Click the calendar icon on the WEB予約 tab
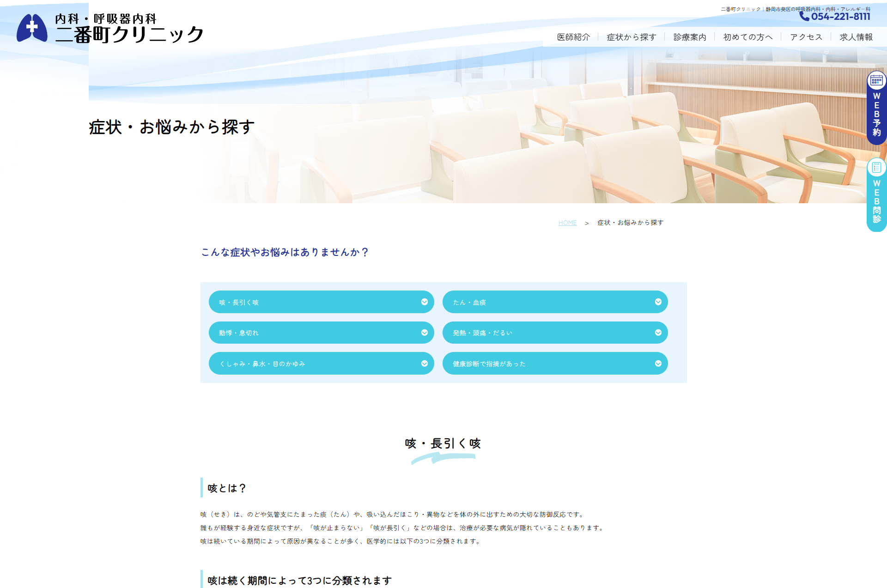The width and height of the screenshot is (887, 588). pos(876,81)
